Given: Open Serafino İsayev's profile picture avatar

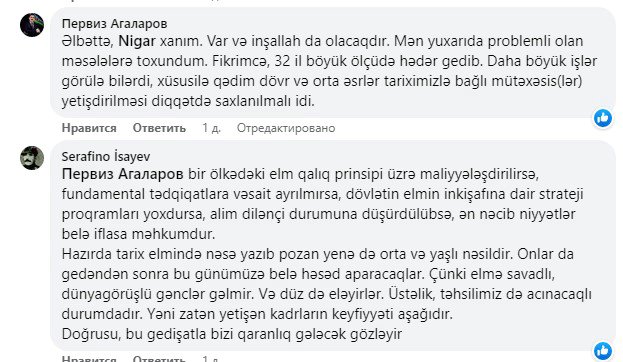Looking at the screenshot, I should pyautogui.click(x=32, y=158).
